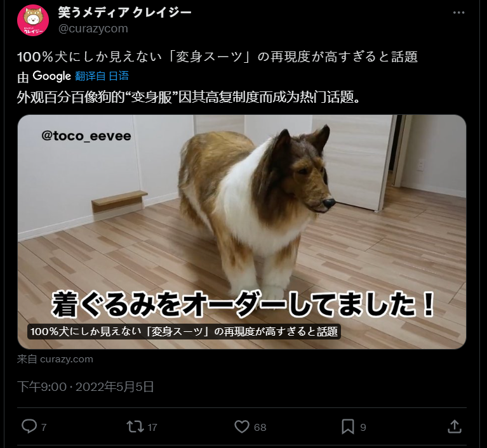The height and width of the screenshot is (448, 487).
Task: Click the 下午9:00 · 2022年5月5日 timestamp
Action: tap(86, 387)
